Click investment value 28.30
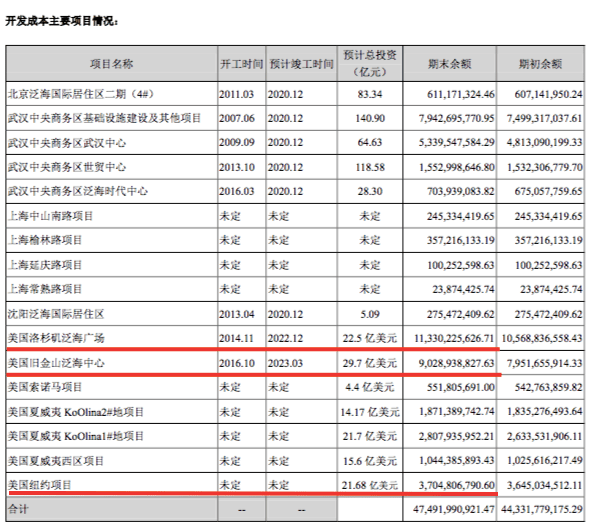The image size is (590, 529). click(370, 191)
